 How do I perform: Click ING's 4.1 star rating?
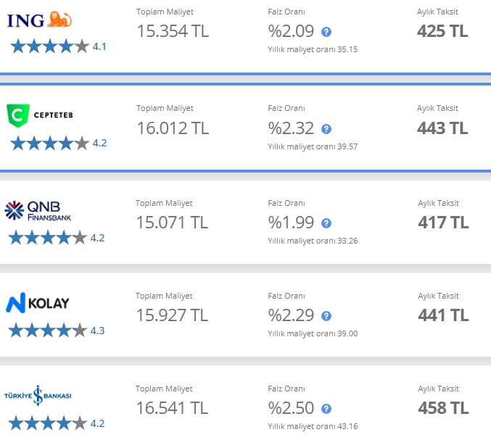59,46
